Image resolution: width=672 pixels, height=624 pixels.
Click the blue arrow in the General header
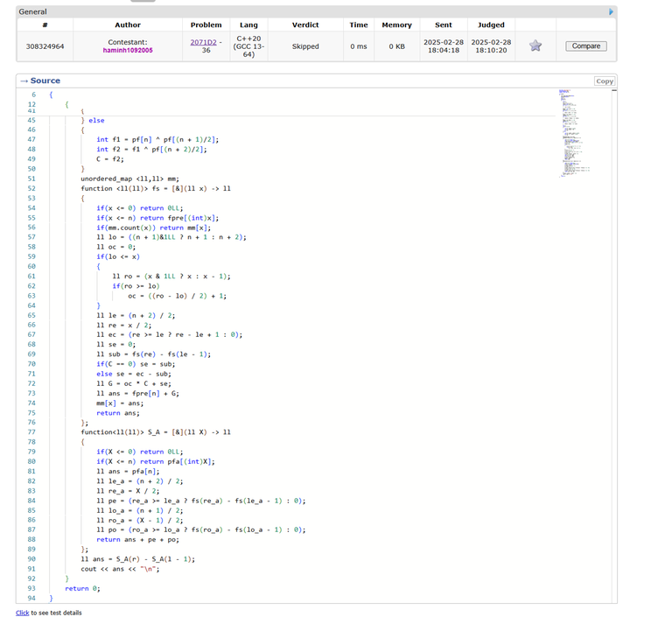tap(611, 11)
